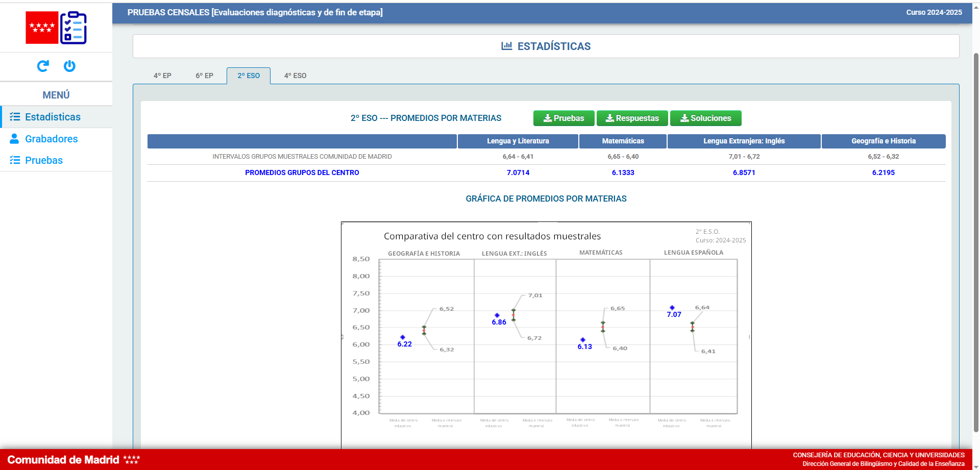Click the power logout icon

[69, 66]
